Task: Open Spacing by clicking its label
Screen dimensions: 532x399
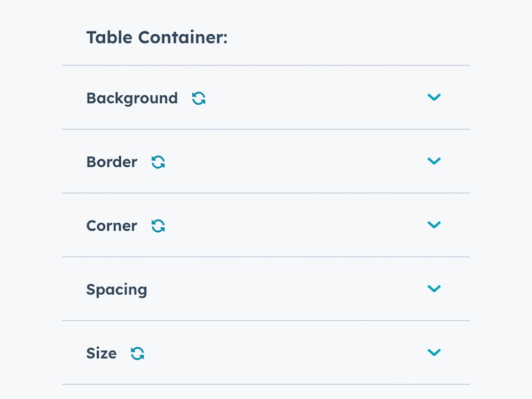Action: 116,290
